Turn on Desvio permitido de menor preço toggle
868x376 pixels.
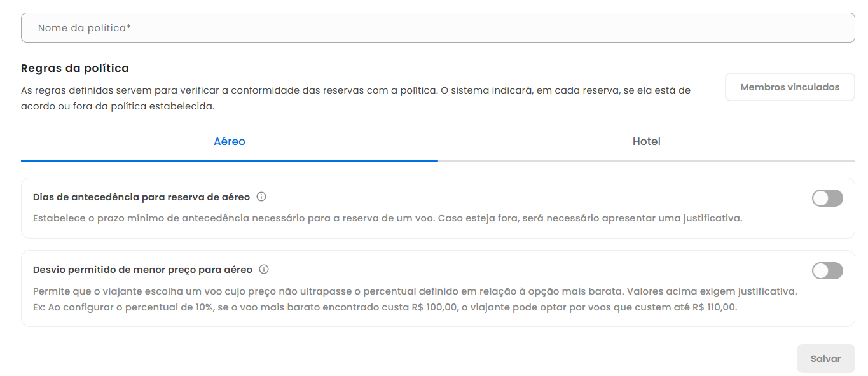pos(827,271)
